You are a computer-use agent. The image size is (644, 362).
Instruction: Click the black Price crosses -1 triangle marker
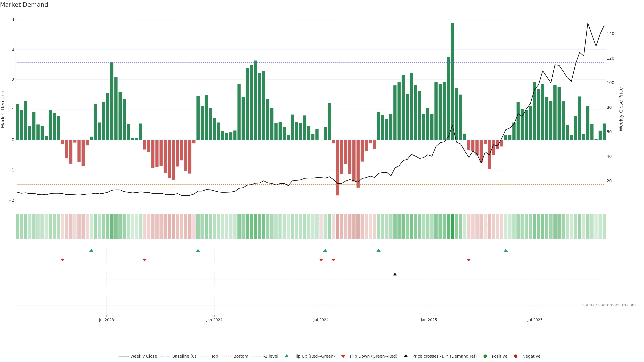(x=395, y=274)
